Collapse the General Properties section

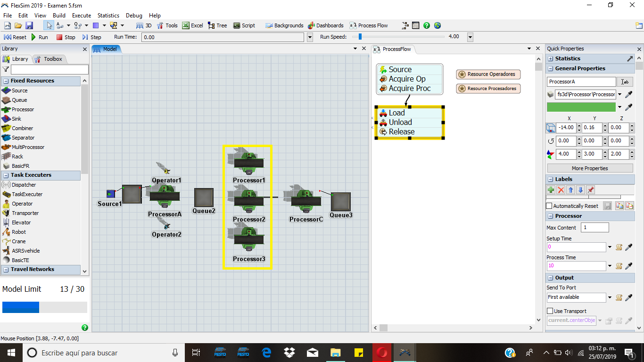tap(551, 69)
